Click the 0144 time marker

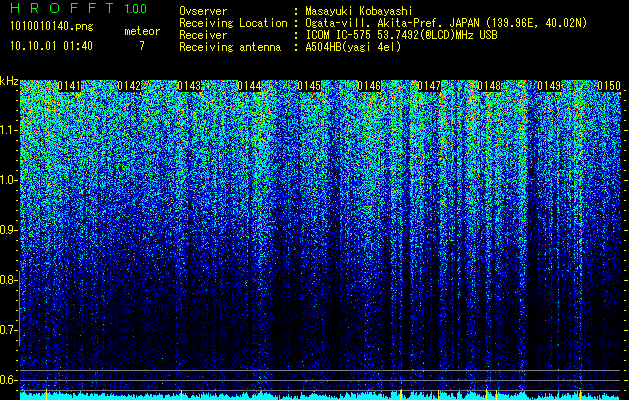(x=249, y=86)
